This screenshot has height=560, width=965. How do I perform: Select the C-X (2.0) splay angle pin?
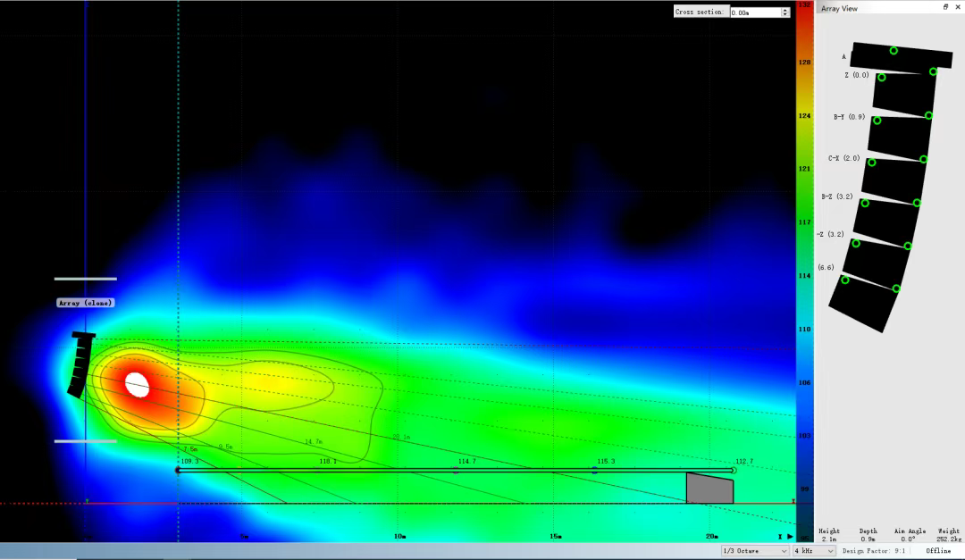pyautogui.click(x=872, y=162)
